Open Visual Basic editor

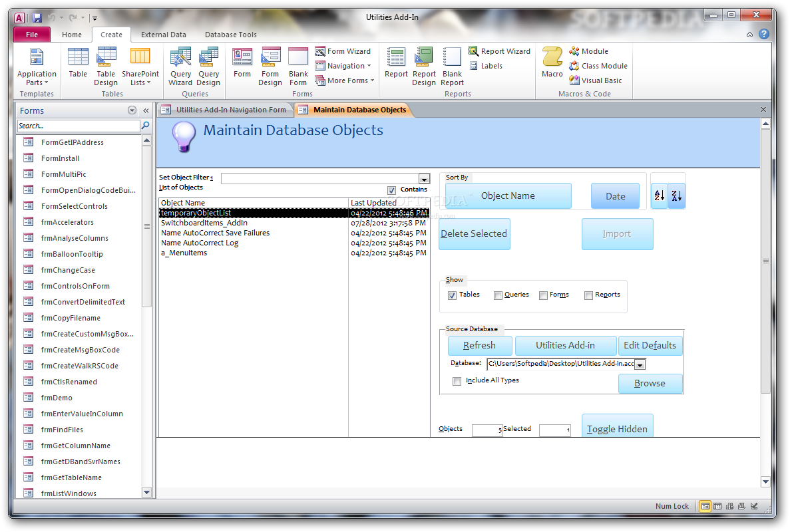coord(595,80)
